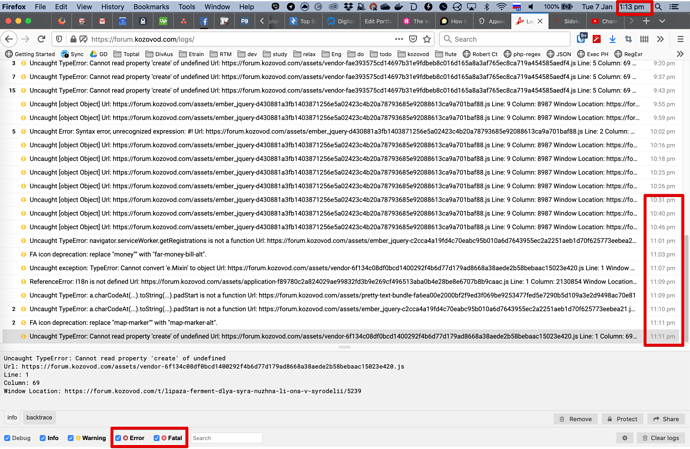Expand the toolbar overflow chevron
Image resolution: width=690 pixels, height=449 pixels.
click(660, 39)
